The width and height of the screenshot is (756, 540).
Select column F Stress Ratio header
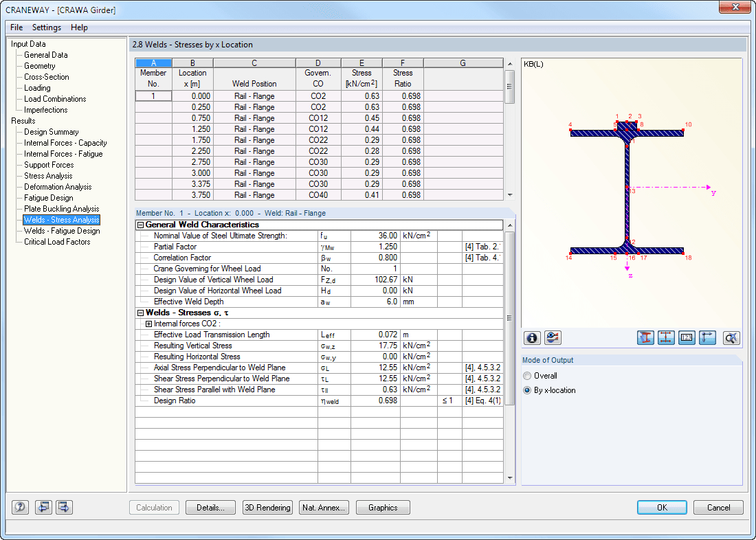tap(403, 63)
